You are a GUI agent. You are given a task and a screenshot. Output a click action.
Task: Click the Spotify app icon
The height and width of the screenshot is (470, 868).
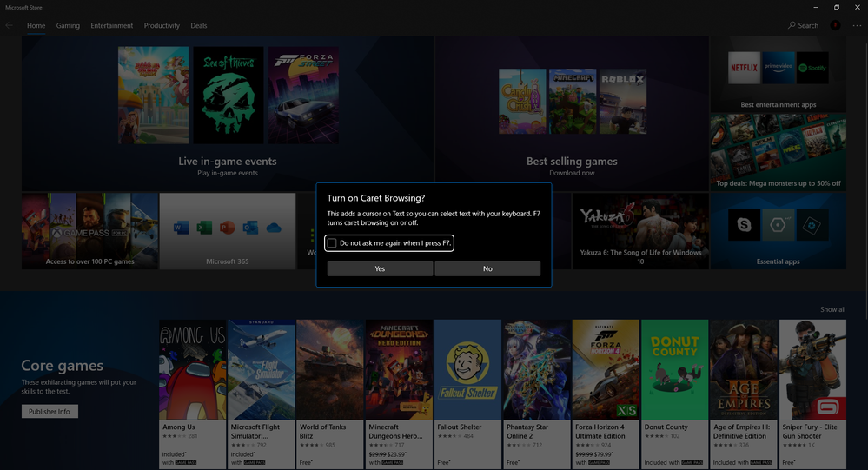[812, 68]
